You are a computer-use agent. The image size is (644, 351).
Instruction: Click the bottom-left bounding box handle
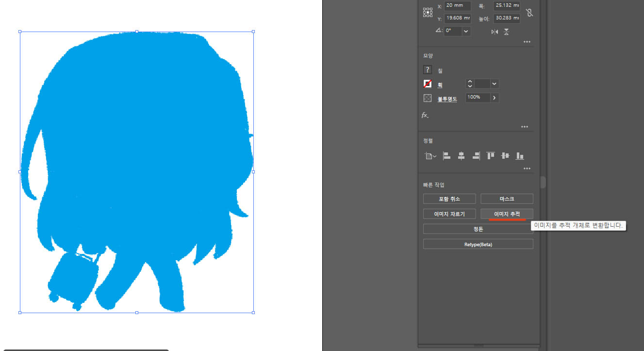tap(20, 313)
